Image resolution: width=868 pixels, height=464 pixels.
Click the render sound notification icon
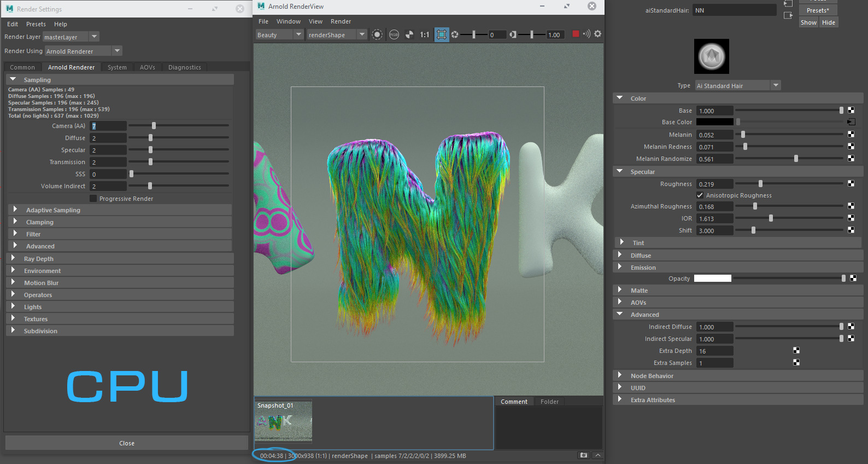tap(587, 34)
